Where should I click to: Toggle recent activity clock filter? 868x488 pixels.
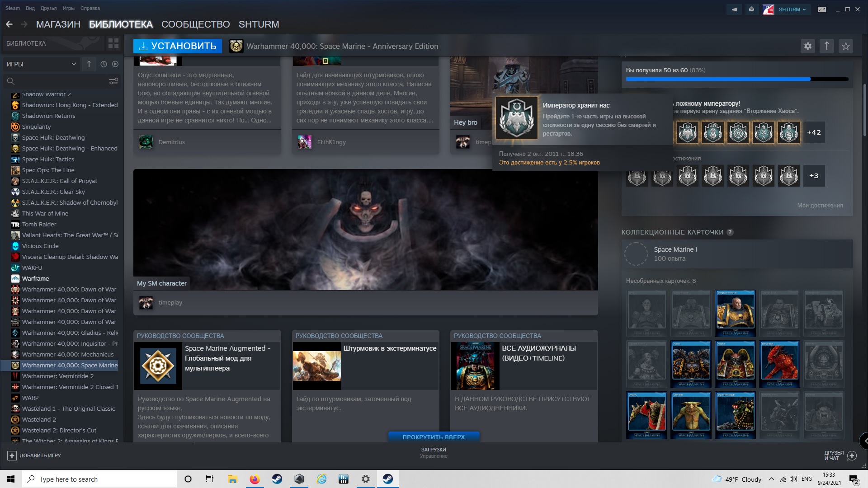tap(104, 64)
